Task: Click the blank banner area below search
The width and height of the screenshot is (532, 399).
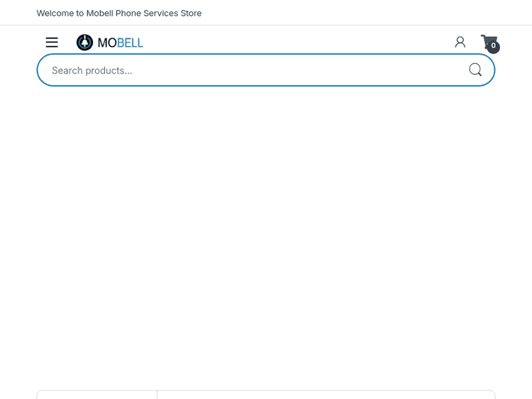Action: tap(266, 234)
